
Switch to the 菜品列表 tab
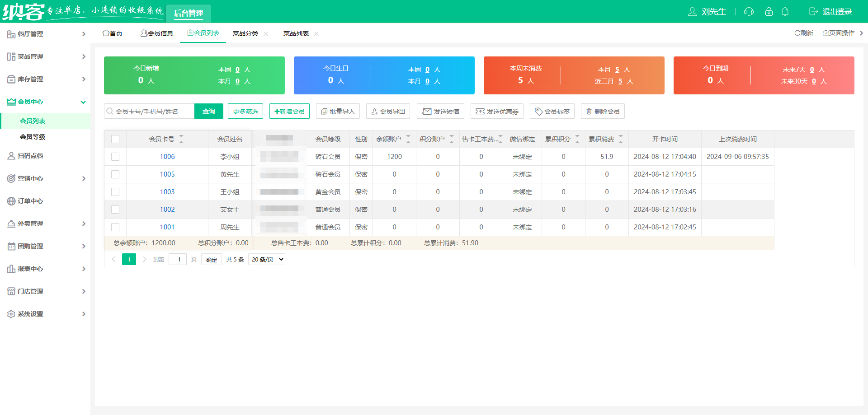pos(296,33)
